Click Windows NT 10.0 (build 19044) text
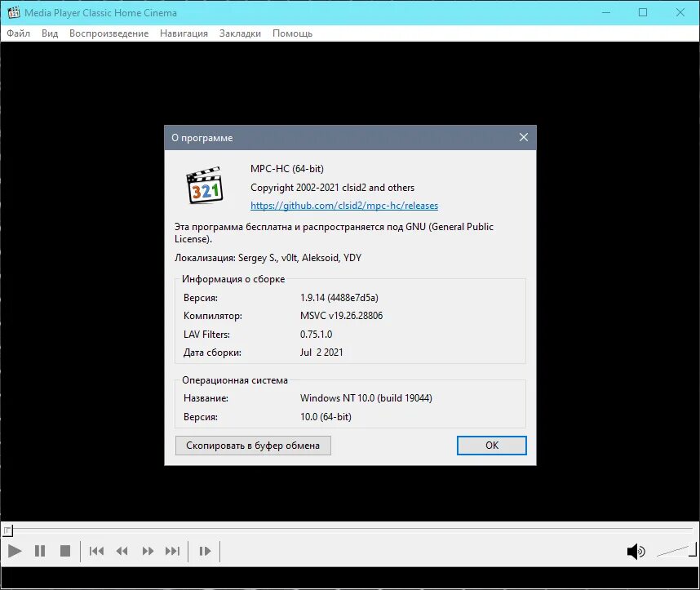This screenshot has width=700, height=590. pyautogui.click(x=366, y=398)
